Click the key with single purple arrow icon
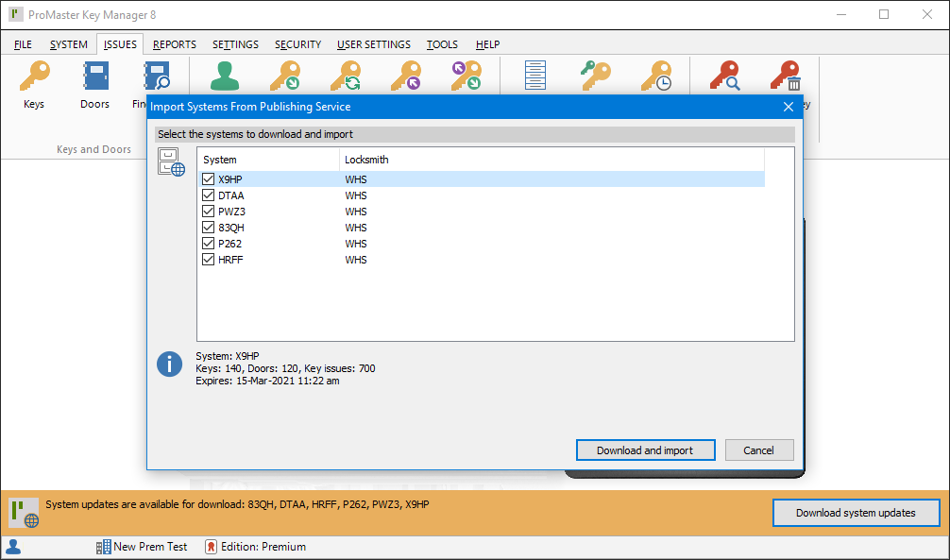 (x=406, y=76)
